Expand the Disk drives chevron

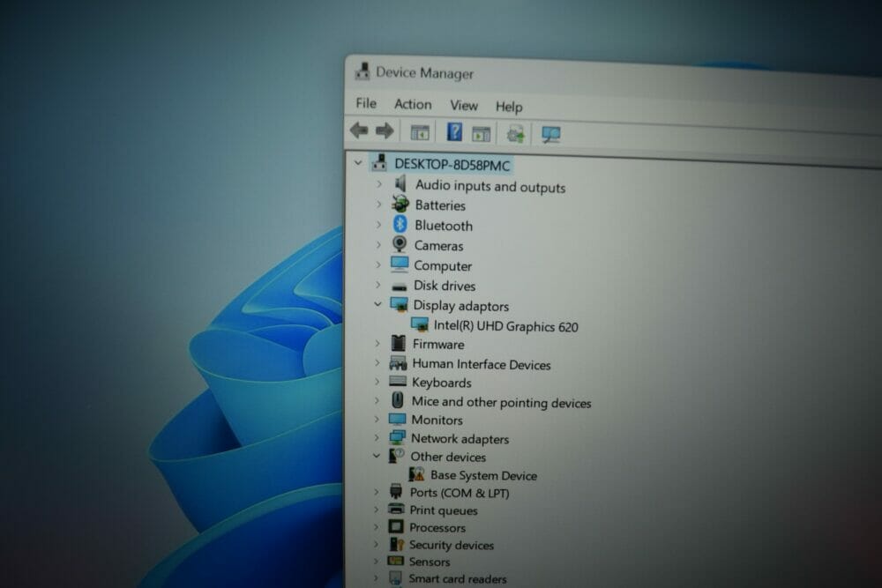coord(378,285)
